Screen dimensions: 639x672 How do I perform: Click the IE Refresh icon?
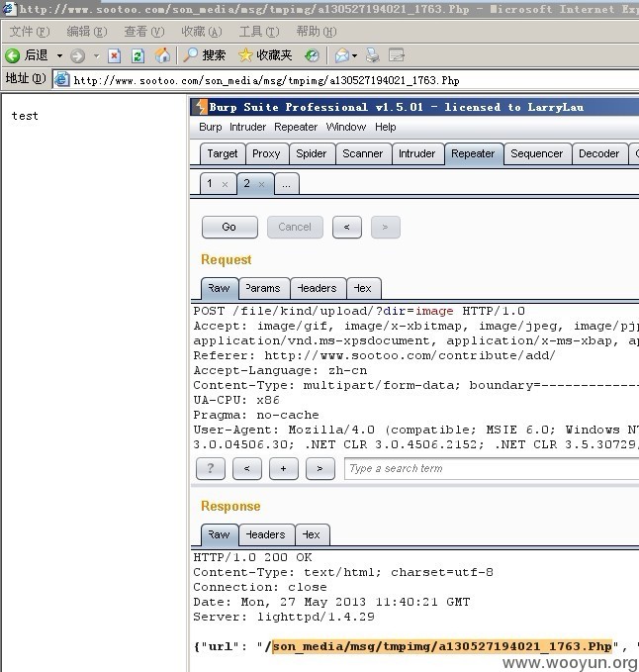[137, 55]
